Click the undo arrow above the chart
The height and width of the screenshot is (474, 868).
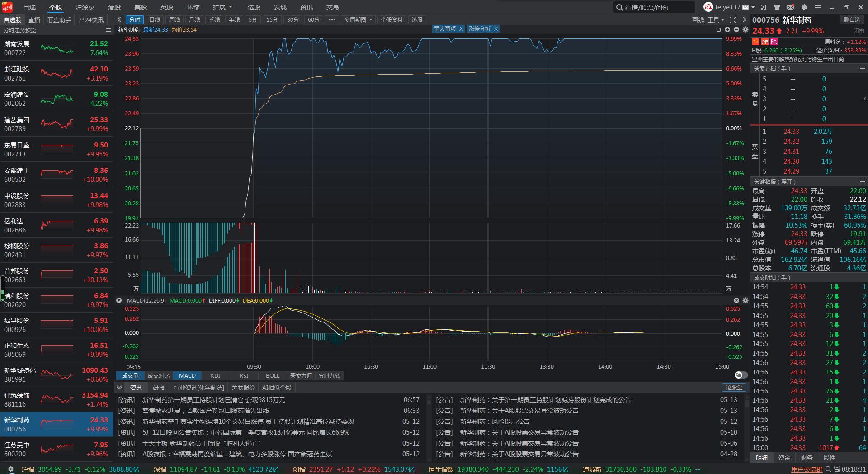(718, 29)
